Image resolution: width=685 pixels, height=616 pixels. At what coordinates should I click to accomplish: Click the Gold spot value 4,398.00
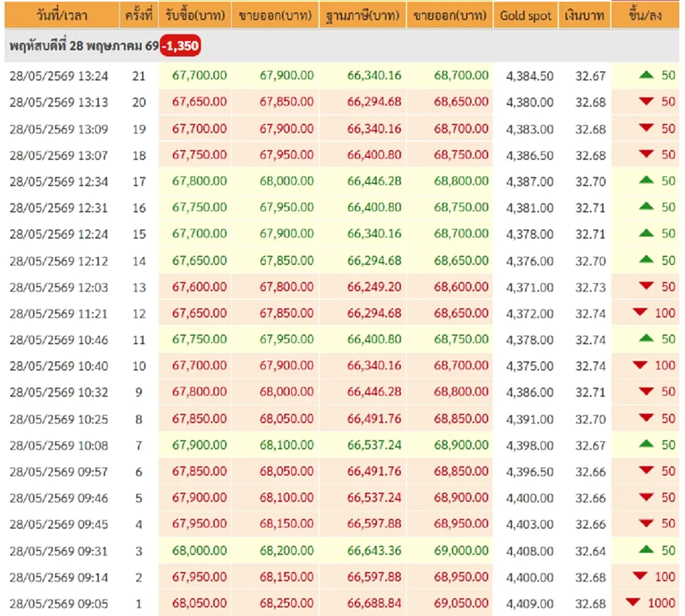(x=530, y=445)
